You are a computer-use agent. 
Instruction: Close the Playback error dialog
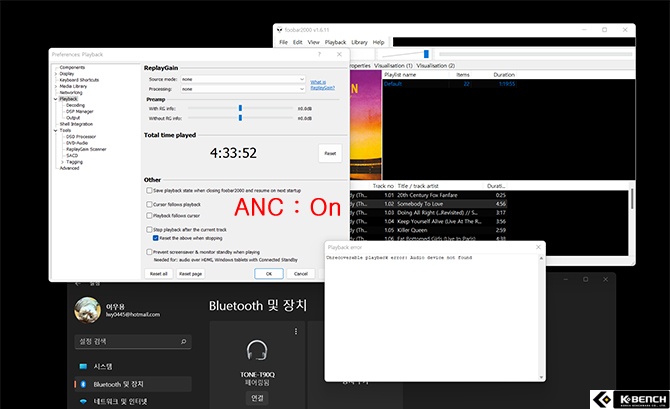(x=538, y=247)
